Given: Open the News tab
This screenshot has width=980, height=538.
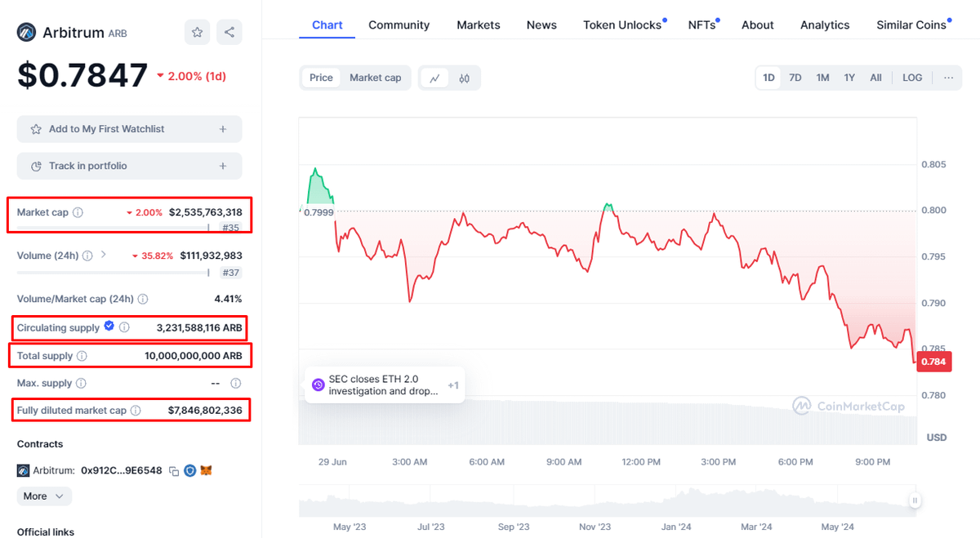Looking at the screenshot, I should (x=541, y=24).
